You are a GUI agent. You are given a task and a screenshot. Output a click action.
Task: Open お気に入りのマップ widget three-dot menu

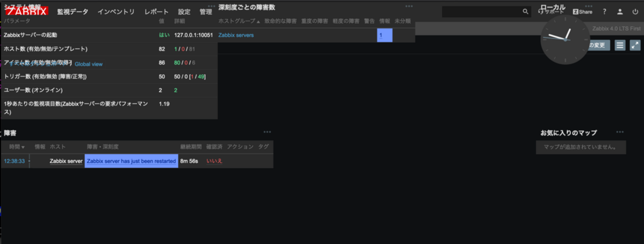pyautogui.click(x=620, y=132)
